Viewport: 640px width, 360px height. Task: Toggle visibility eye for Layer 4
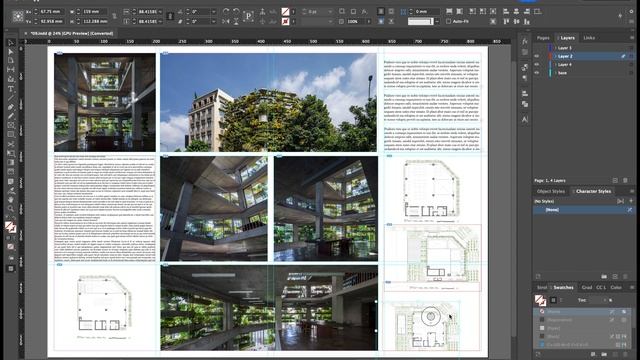tap(537, 64)
